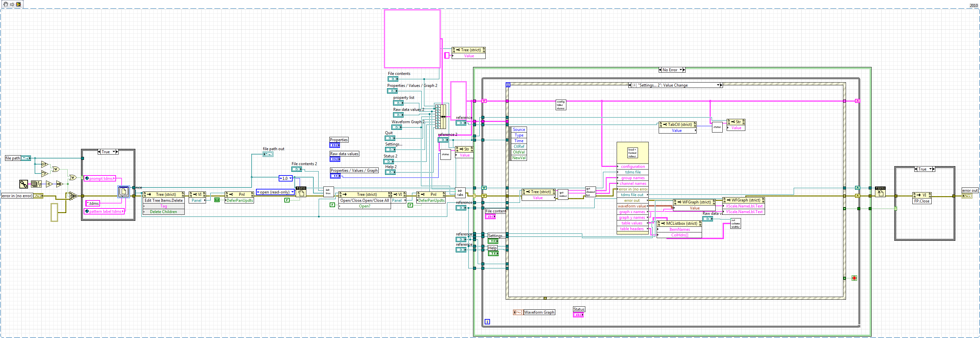Toggle the False constant below TDMS Open
The width and height of the screenshot is (980, 338).
click(287, 200)
